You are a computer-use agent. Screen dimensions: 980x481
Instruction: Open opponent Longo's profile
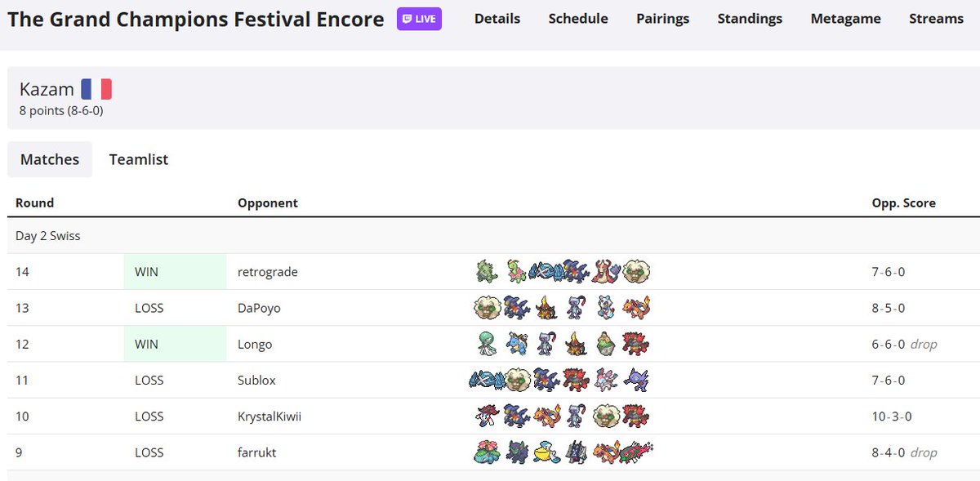tap(255, 344)
